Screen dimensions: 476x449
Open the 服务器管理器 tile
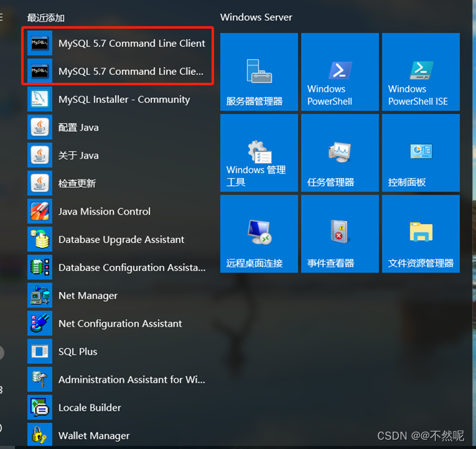tap(259, 72)
